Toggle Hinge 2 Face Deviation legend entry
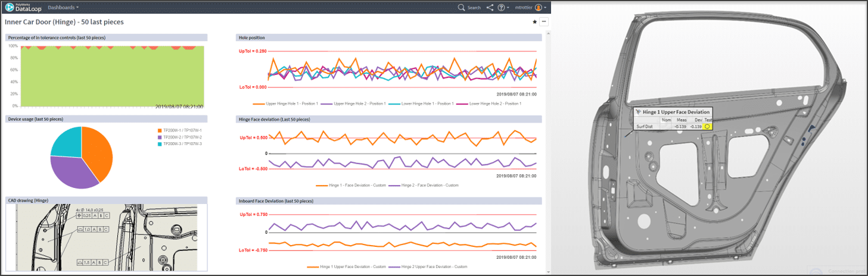 click(x=430, y=185)
